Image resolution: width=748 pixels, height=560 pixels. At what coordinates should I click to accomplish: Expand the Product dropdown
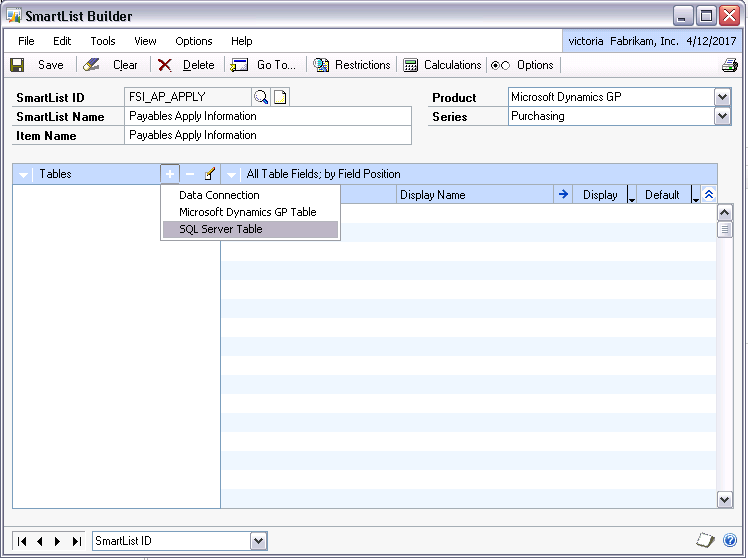click(722, 97)
